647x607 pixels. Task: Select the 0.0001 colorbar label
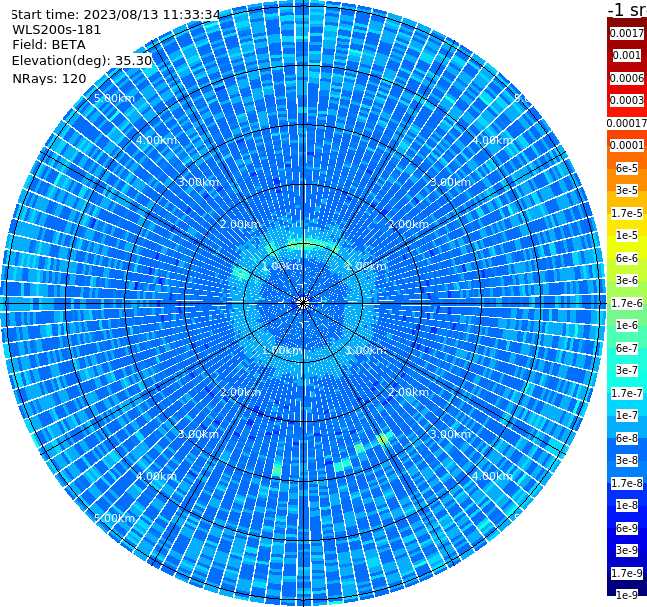[x=627, y=145]
